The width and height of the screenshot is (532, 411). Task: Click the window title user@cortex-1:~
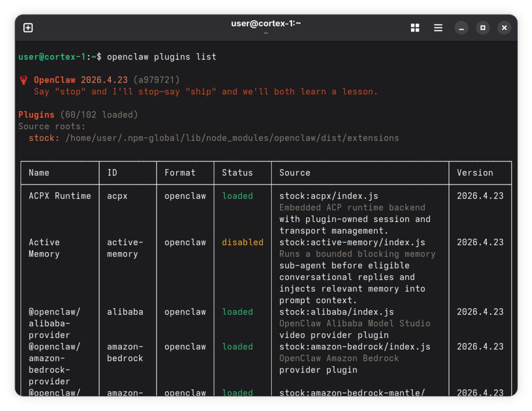[266, 23]
